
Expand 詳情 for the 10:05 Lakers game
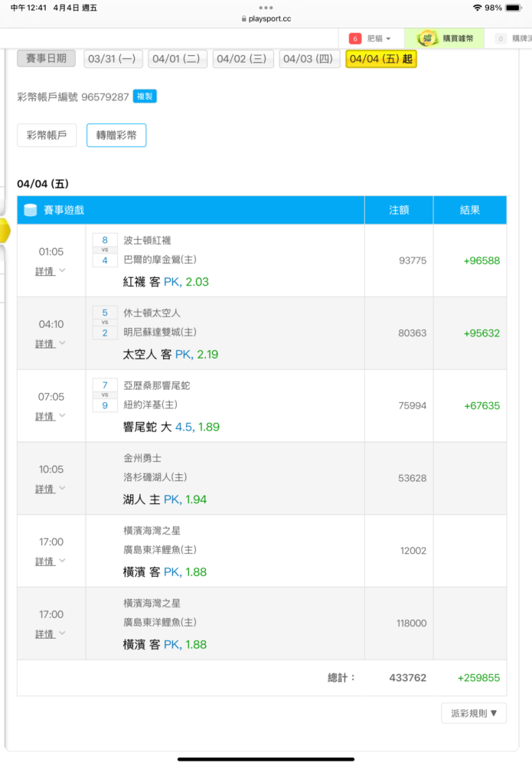coord(51,489)
